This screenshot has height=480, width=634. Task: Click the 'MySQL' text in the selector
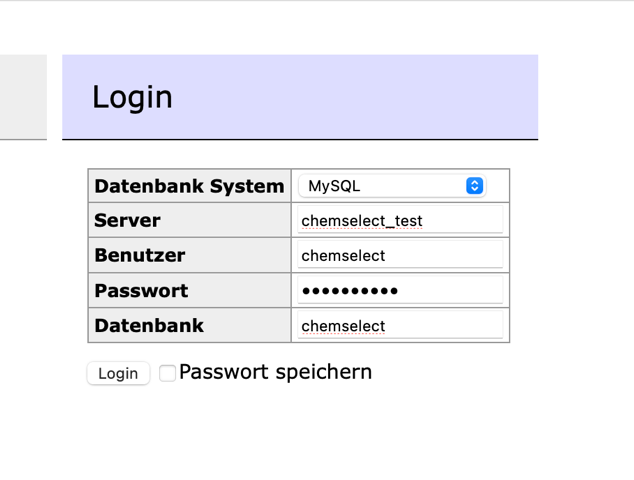coord(334,186)
